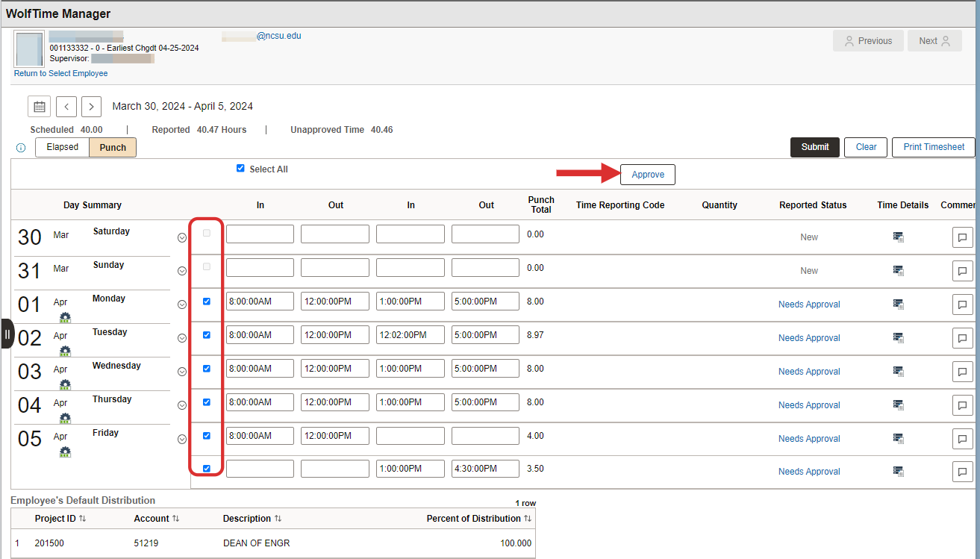
Task: Submit the timesheet
Action: pyautogui.click(x=815, y=147)
